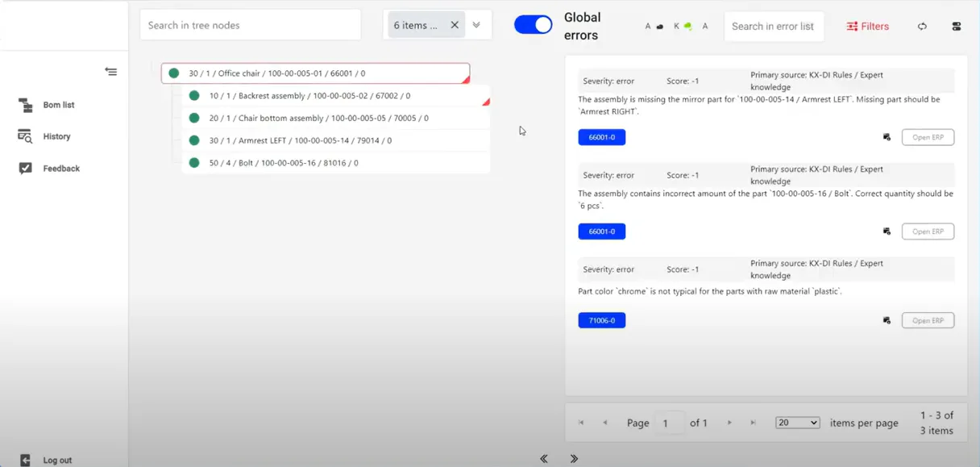This screenshot has height=467, width=980.
Task: Click the 71006-0 tag button
Action: (602, 320)
